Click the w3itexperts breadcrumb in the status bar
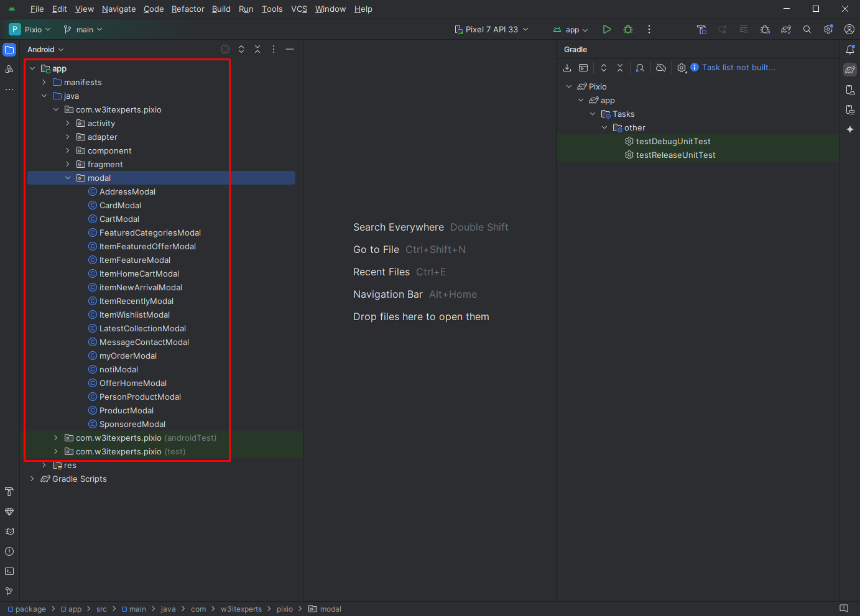 point(241,609)
